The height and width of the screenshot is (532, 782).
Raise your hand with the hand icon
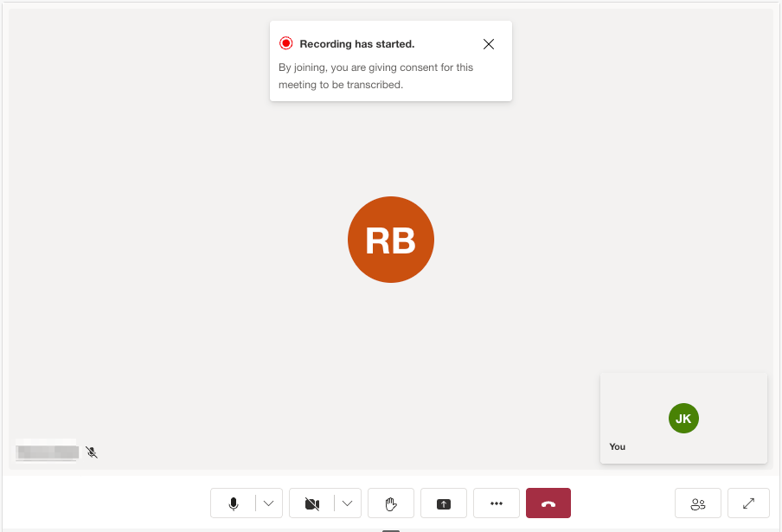pyautogui.click(x=391, y=503)
